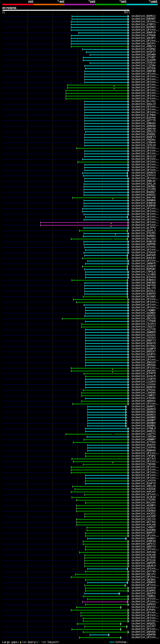Select the UniRef100_Q5BLA0 label

click(x=143, y=181)
